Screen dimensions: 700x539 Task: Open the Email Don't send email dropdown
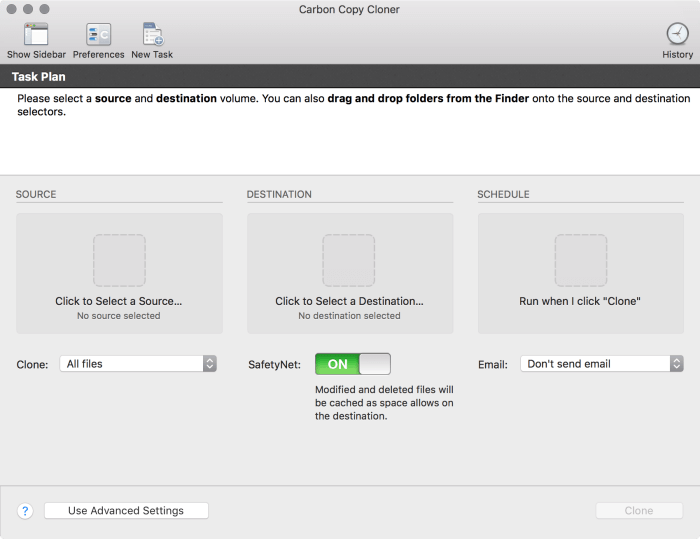[x=601, y=364]
